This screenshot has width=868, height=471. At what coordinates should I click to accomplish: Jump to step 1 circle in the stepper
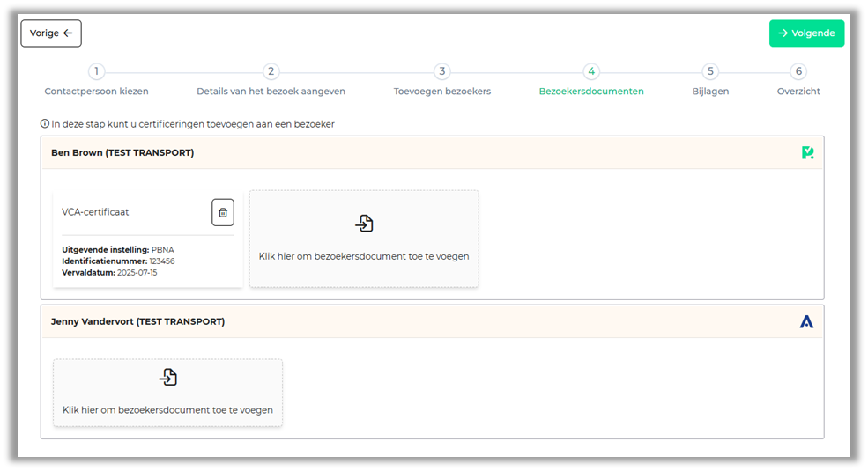[x=96, y=72]
